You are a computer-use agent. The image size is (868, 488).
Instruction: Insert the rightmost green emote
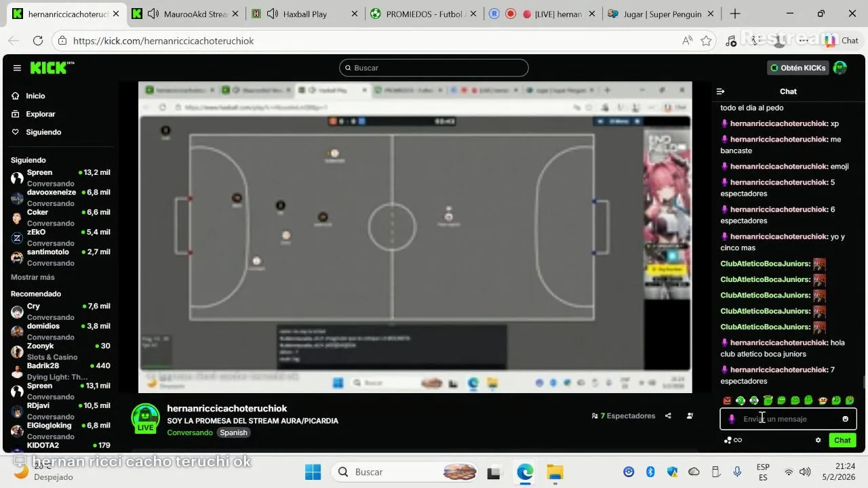(x=850, y=401)
